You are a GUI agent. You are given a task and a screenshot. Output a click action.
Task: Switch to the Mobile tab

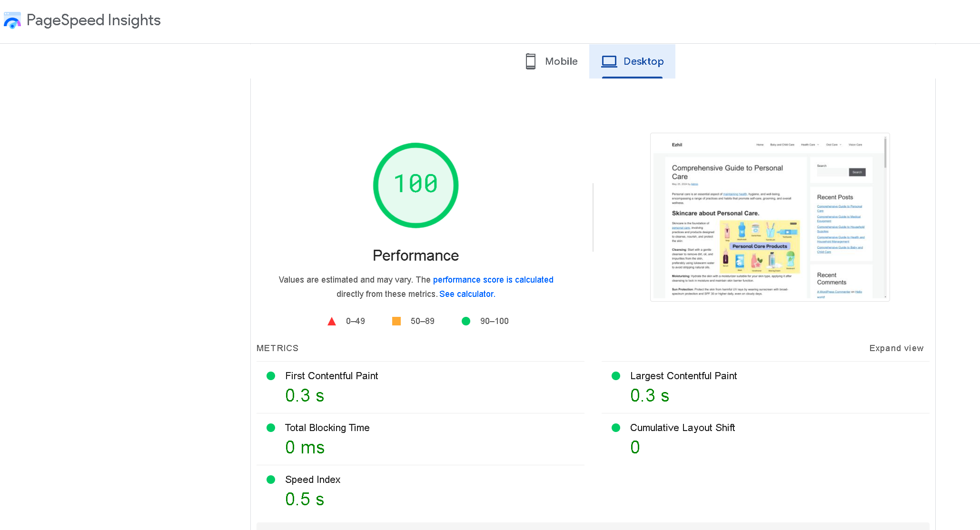tap(552, 61)
